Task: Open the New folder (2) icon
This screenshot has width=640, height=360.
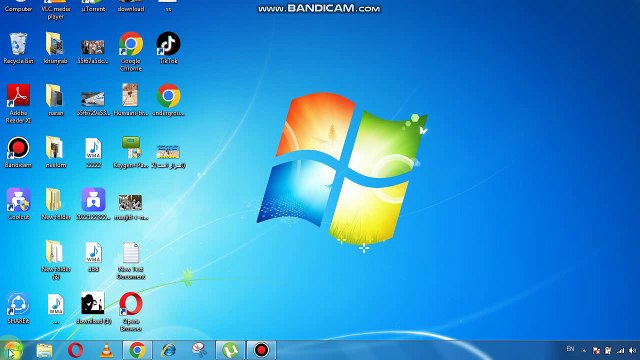Action: [x=56, y=260]
